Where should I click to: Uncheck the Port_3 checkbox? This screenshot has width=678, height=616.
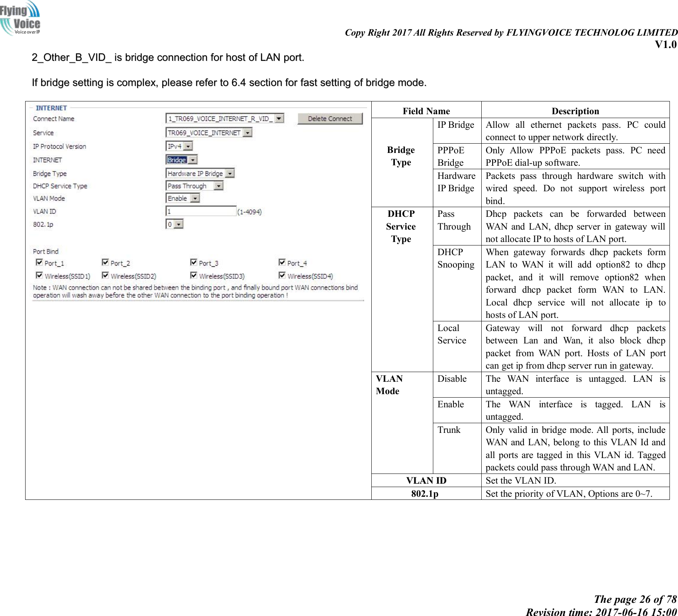click(194, 263)
